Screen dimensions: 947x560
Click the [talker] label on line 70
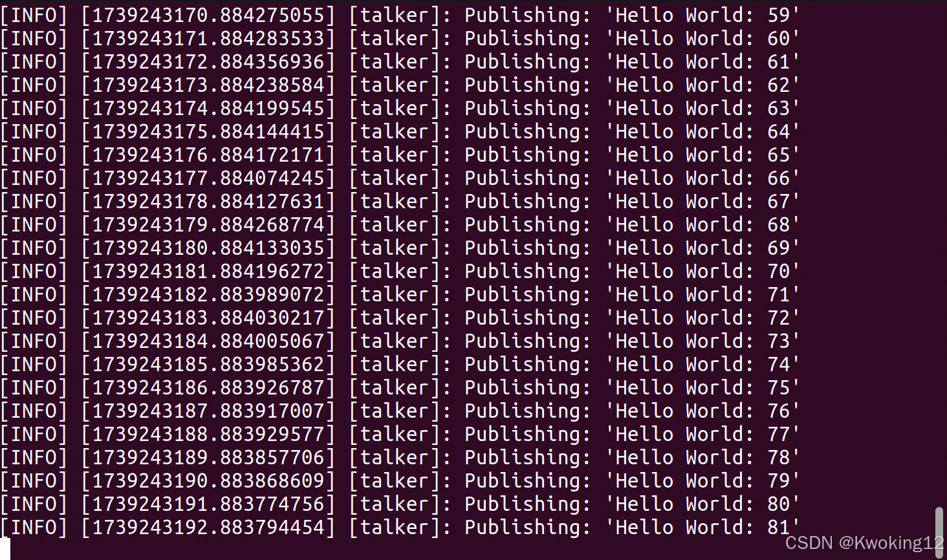pos(393,271)
